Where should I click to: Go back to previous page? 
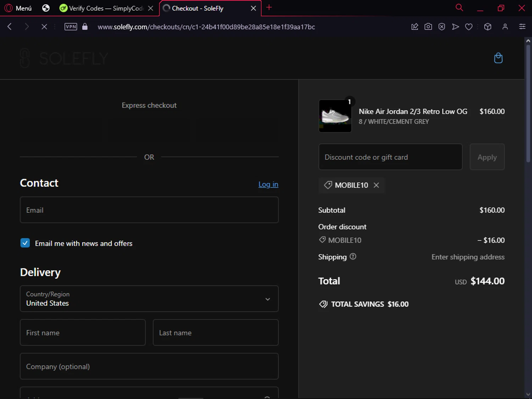tap(10, 27)
